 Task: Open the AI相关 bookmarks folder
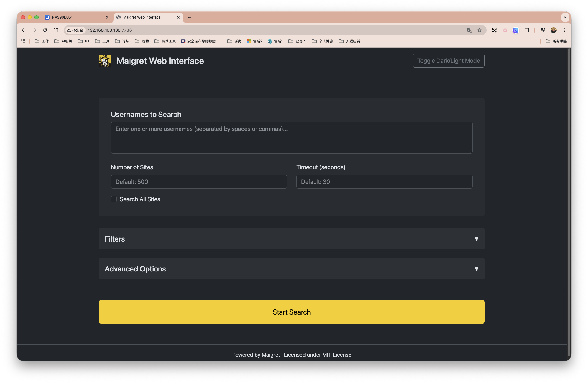click(x=63, y=41)
